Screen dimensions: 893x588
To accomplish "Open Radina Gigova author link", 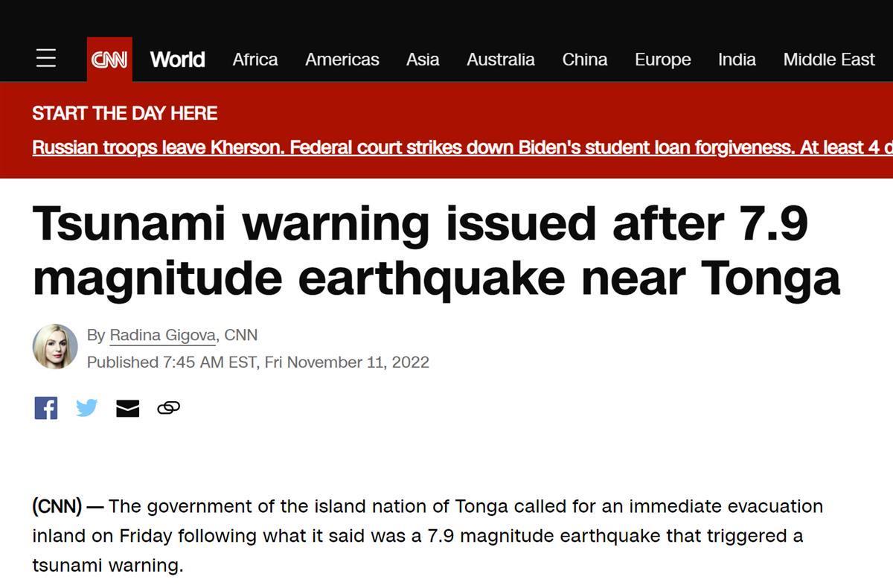I will [162, 335].
